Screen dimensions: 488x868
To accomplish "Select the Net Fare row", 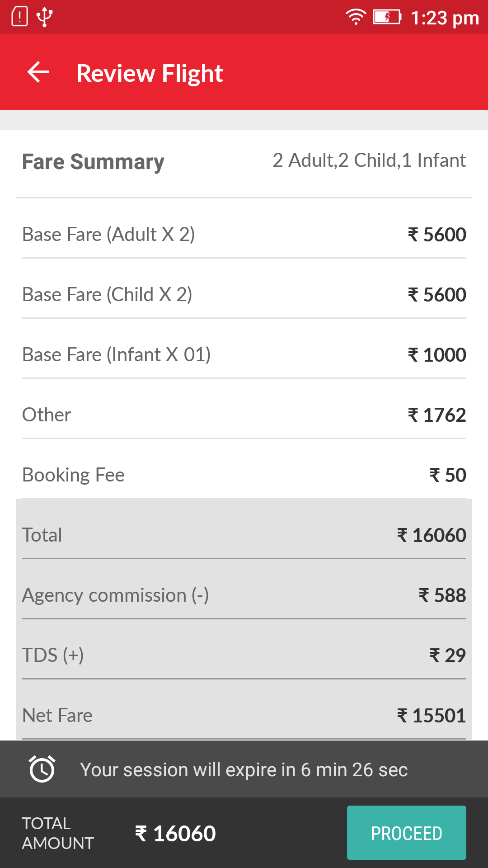I will click(244, 716).
